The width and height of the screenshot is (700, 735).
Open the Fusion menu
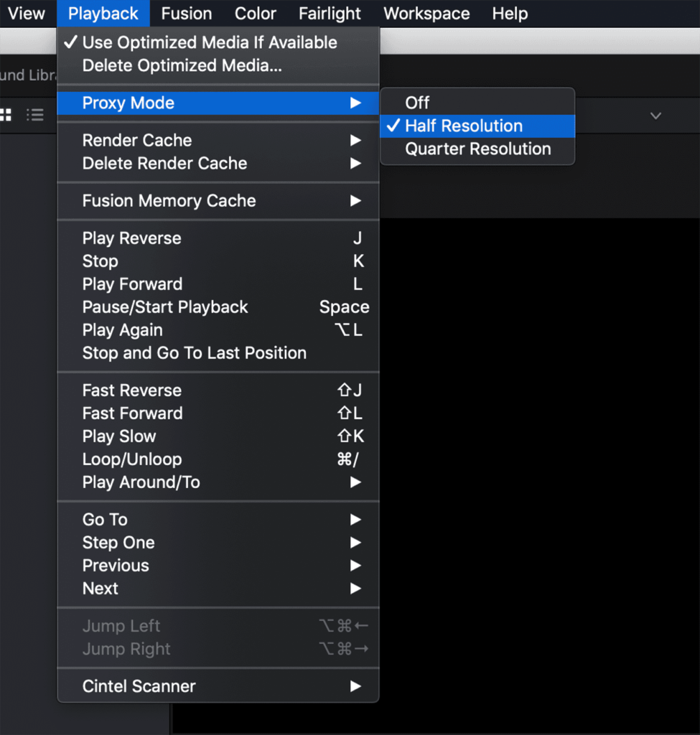[x=187, y=14]
